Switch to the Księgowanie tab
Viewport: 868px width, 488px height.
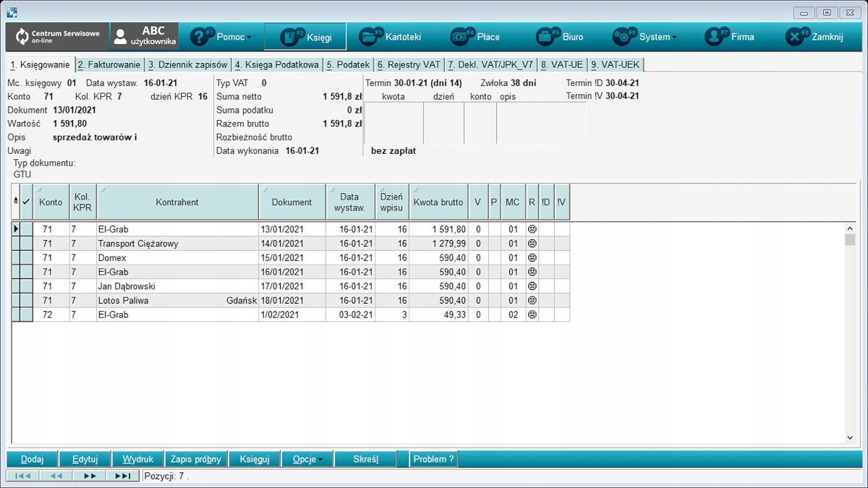click(x=41, y=65)
